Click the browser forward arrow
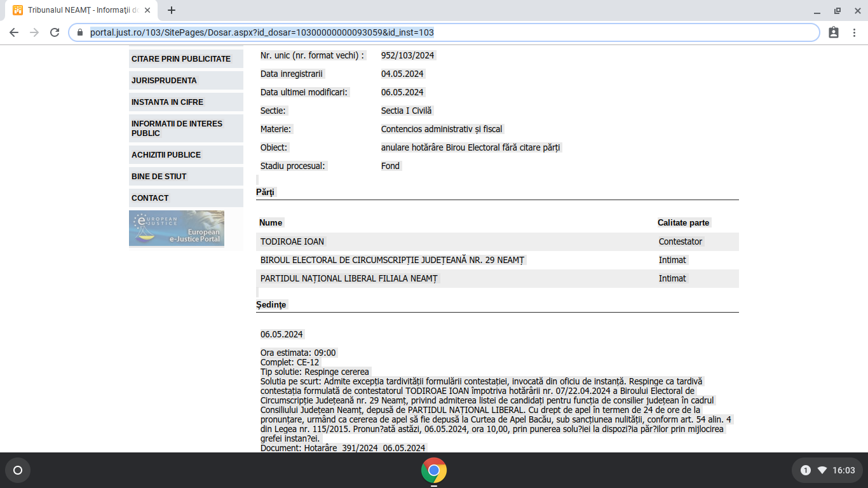Screen dimensions: 868x488 [x=34, y=32]
